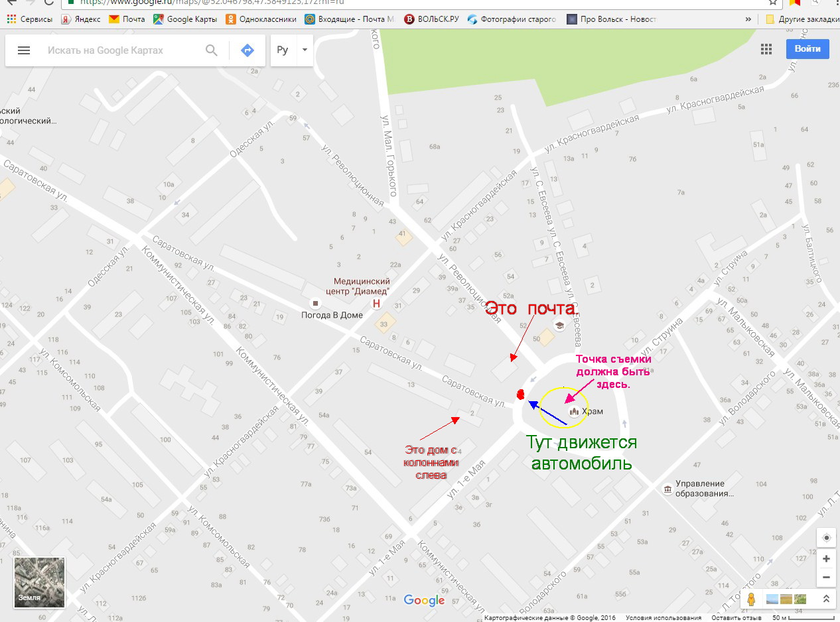
Task: Open the Google Карты bookmark
Action: pyautogui.click(x=185, y=19)
